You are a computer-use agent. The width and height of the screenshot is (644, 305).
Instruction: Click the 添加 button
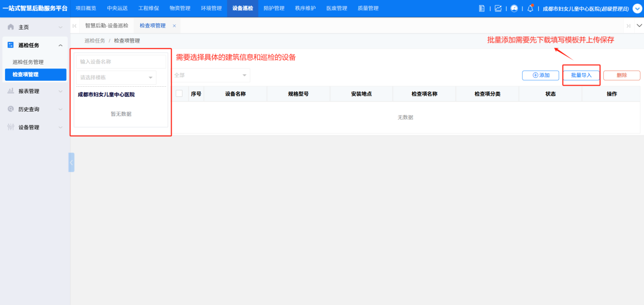(541, 75)
